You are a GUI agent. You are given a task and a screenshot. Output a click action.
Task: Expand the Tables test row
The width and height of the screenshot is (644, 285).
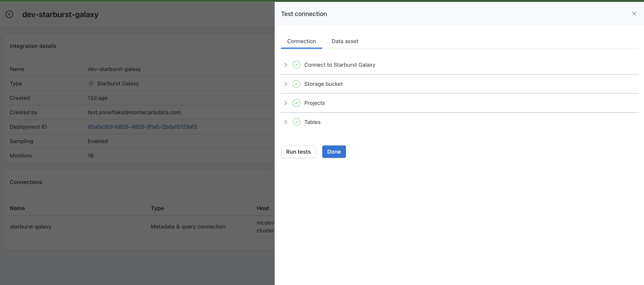coord(286,122)
